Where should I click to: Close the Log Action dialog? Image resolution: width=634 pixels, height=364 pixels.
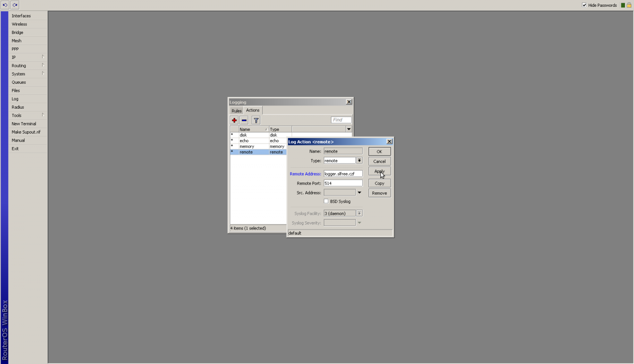click(x=389, y=142)
